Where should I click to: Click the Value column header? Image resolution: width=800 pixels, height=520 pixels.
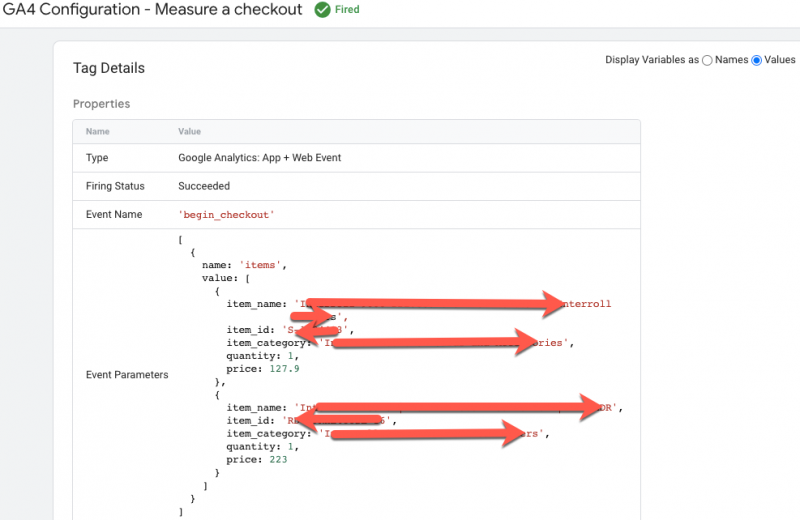[190, 131]
